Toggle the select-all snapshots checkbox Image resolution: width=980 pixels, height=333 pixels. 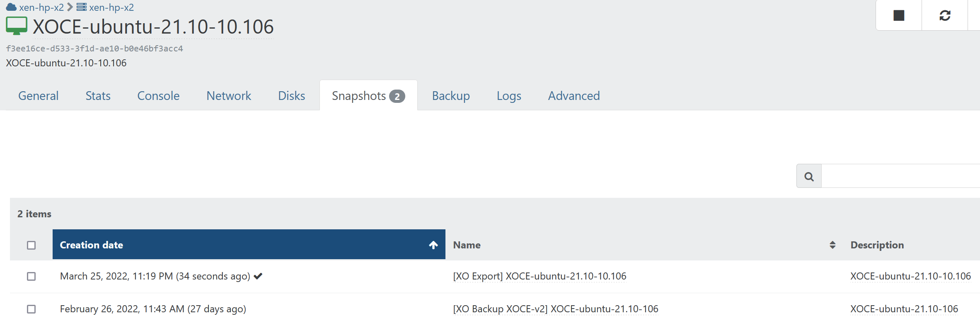point(31,245)
